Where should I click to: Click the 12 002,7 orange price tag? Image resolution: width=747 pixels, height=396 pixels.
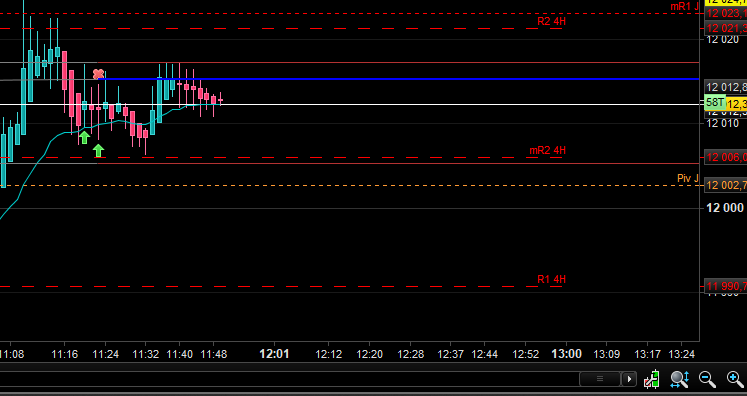pyautogui.click(x=726, y=185)
